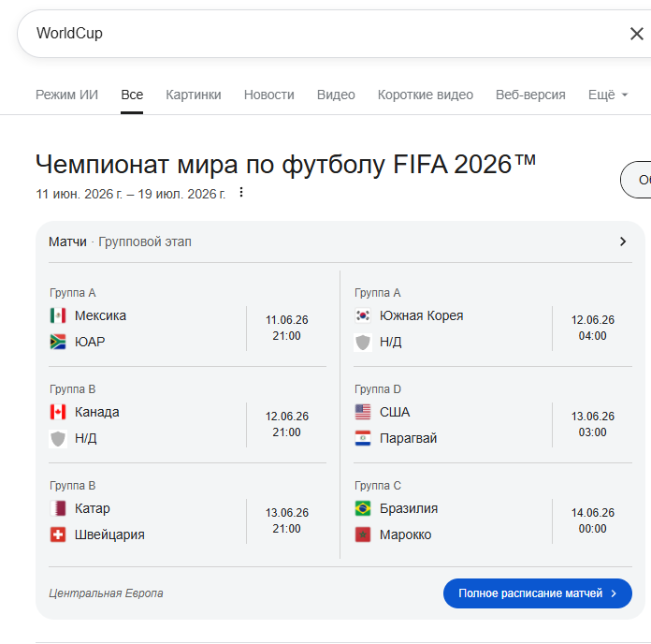Click the Switzerland flag icon
This screenshot has width=651, height=644.
tap(58, 534)
